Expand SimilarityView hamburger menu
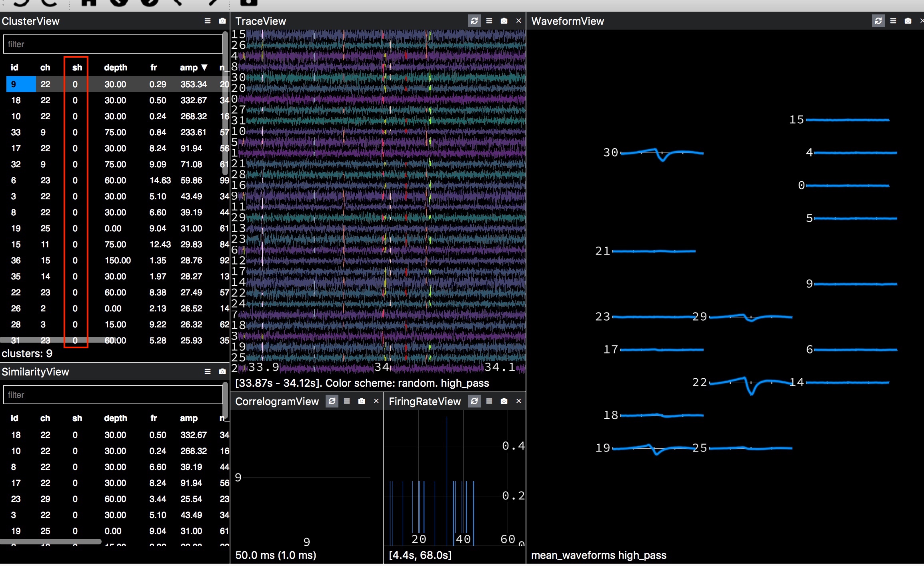 coord(207,371)
